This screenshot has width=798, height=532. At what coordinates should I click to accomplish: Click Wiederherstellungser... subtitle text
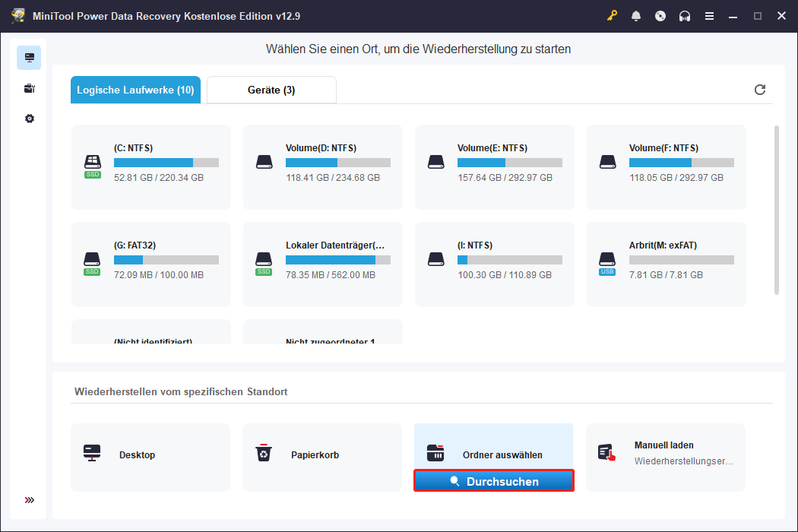pyautogui.click(x=683, y=461)
